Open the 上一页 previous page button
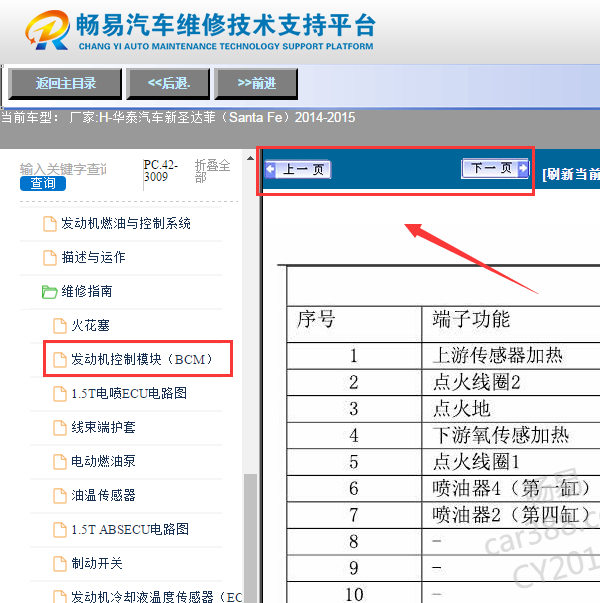This screenshot has height=603, width=600. pyautogui.click(x=298, y=170)
